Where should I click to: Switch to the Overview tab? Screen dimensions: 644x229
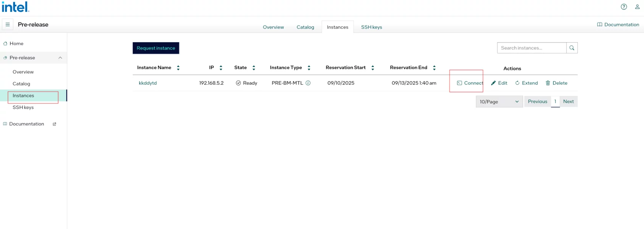click(273, 27)
